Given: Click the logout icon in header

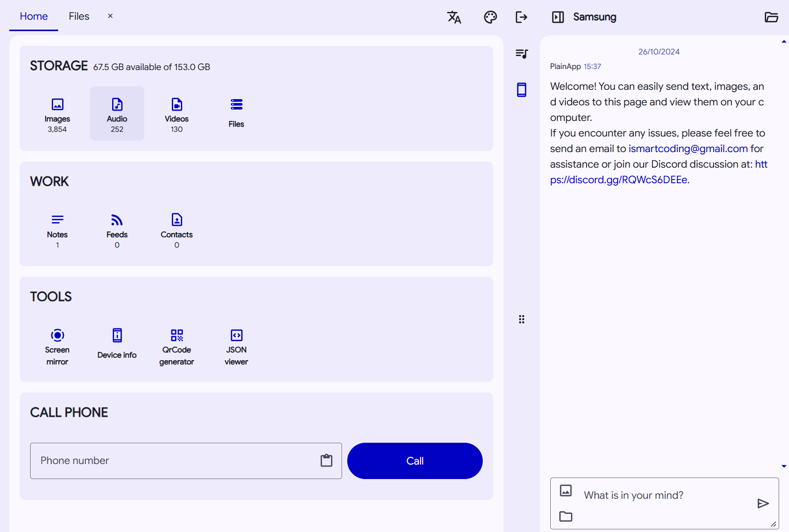Looking at the screenshot, I should pyautogui.click(x=522, y=17).
